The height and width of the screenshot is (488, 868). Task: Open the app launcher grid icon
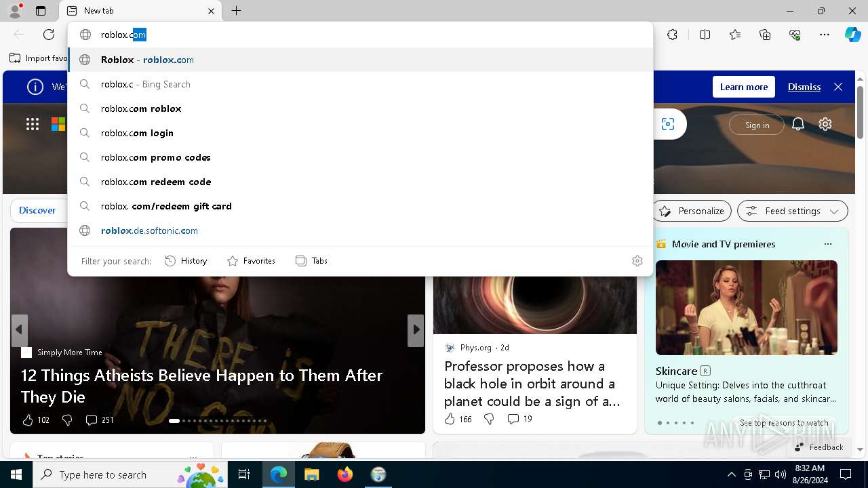[x=32, y=124]
